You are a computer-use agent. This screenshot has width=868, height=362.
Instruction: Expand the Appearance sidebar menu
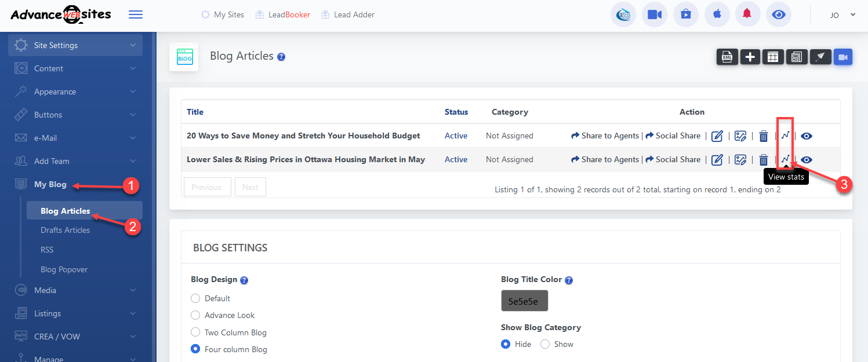point(75,92)
